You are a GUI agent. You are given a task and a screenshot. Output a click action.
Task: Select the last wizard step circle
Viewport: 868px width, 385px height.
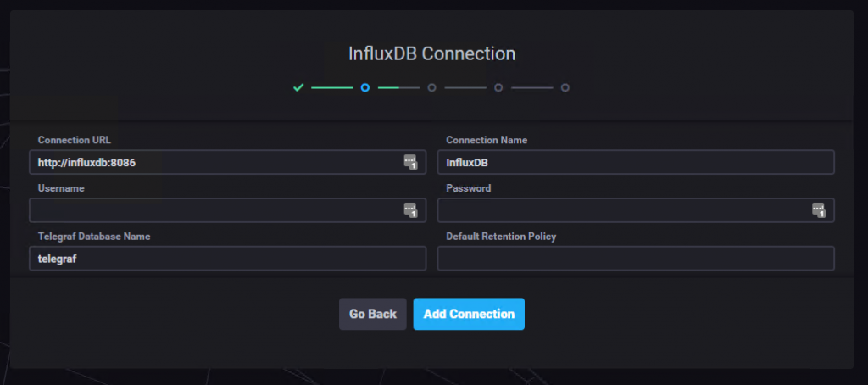565,87
